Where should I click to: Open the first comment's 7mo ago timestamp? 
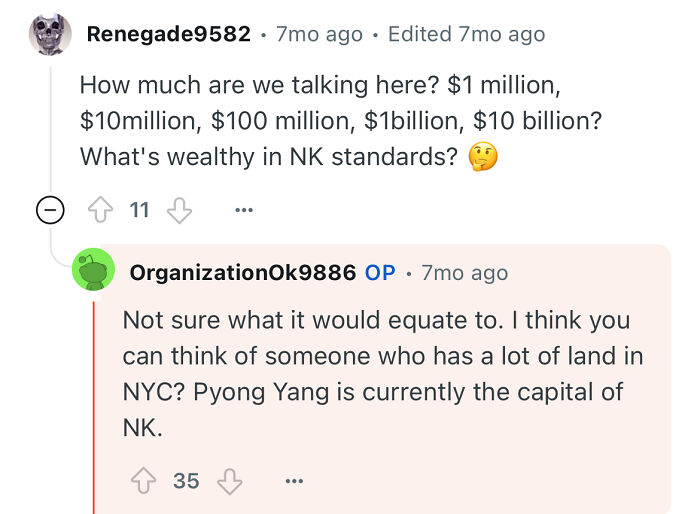(x=319, y=34)
